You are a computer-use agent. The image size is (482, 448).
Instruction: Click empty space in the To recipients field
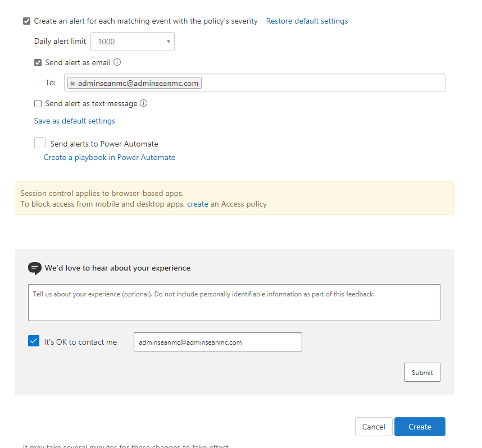pos(320,83)
